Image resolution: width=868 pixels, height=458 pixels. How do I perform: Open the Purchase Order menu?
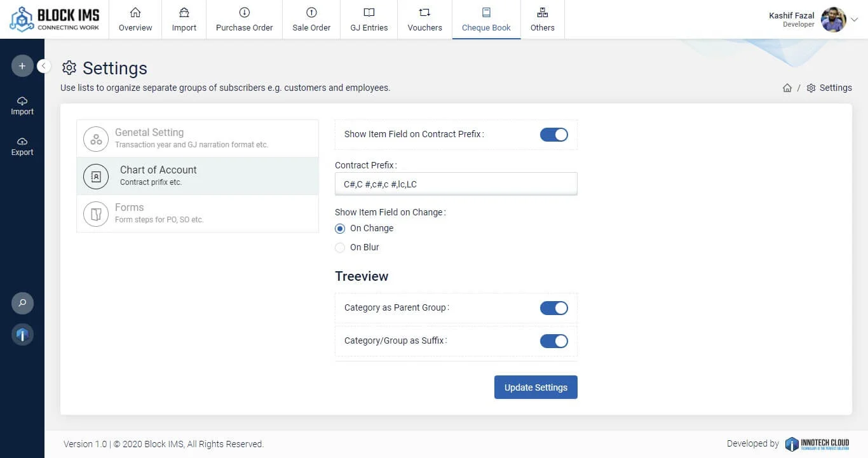[x=244, y=20]
